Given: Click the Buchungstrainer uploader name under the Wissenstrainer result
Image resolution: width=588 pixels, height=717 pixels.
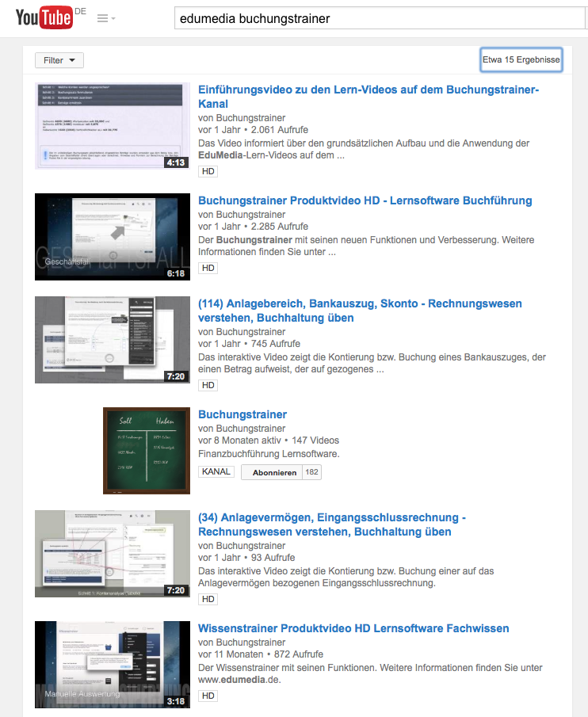Looking at the screenshot, I should pos(250,643).
